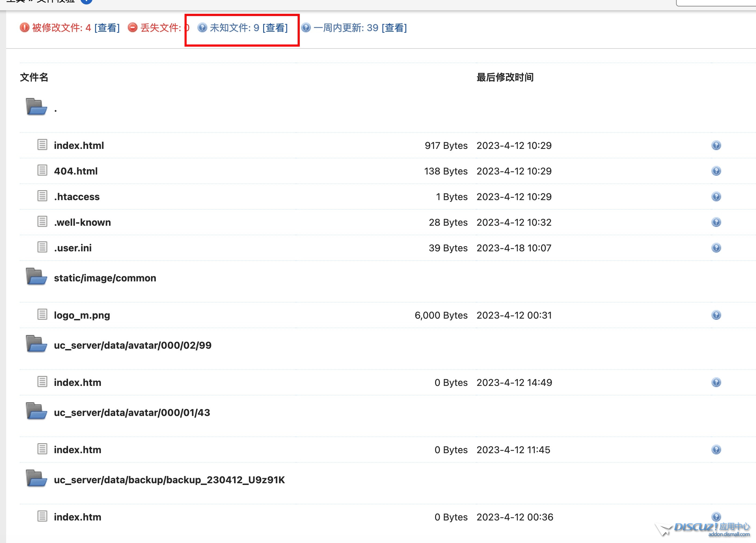Open 查看 link for 被修改文件
The width and height of the screenshot is (756, 543).
(x=107, y=28)
